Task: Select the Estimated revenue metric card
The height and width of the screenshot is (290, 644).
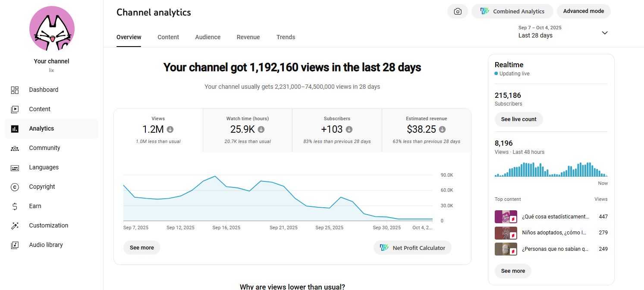Action: (426, 130)
